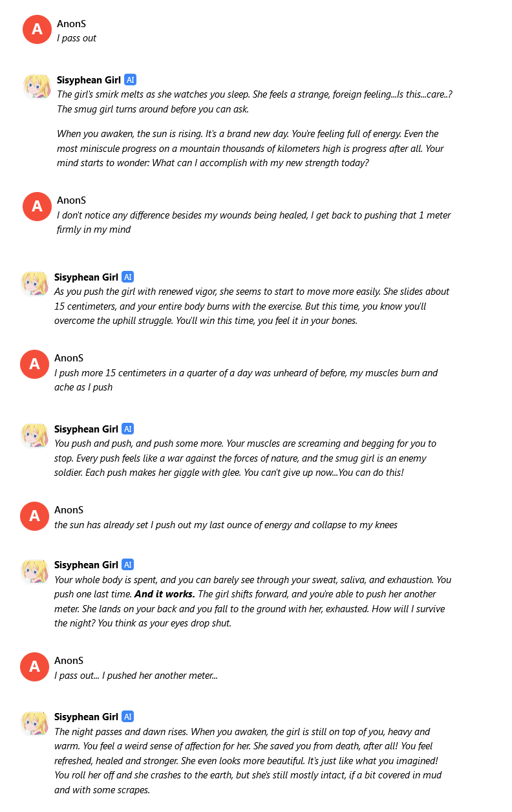The image size is (512, 812).
Task: Click AI badge above 'You push and push' message
Action: point(127,429)
